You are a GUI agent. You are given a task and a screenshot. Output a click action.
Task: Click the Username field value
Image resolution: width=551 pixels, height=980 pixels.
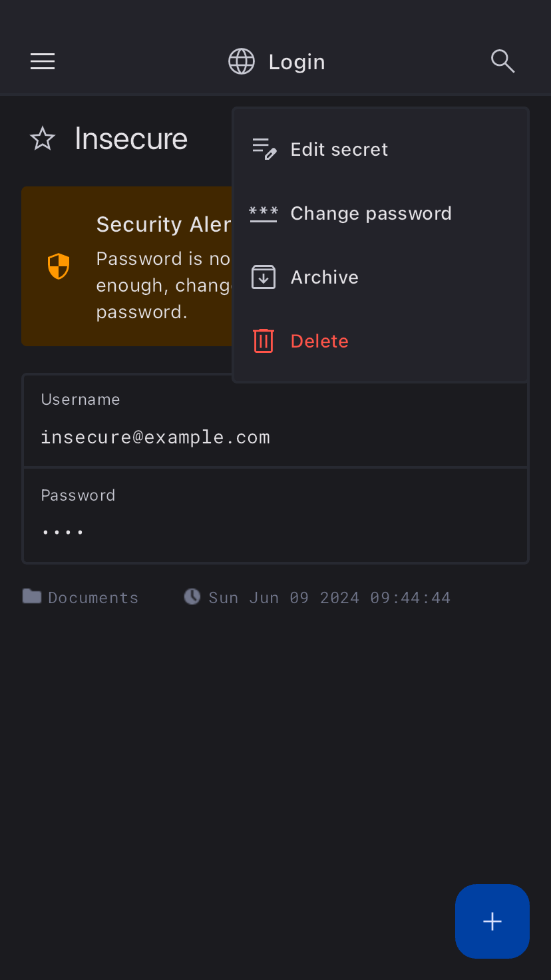tap(156, 437)
